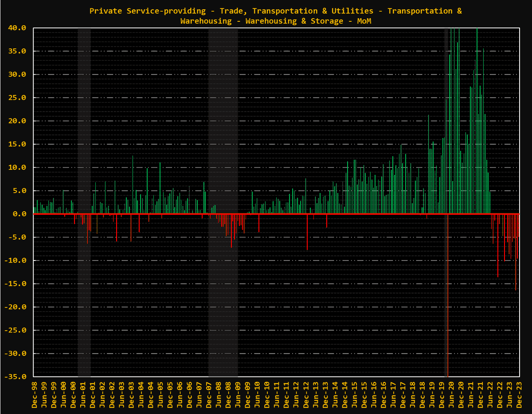Select the -25.0 y-axis value
The height and width of the screenshot is (414, 532).
click(15, 331)
